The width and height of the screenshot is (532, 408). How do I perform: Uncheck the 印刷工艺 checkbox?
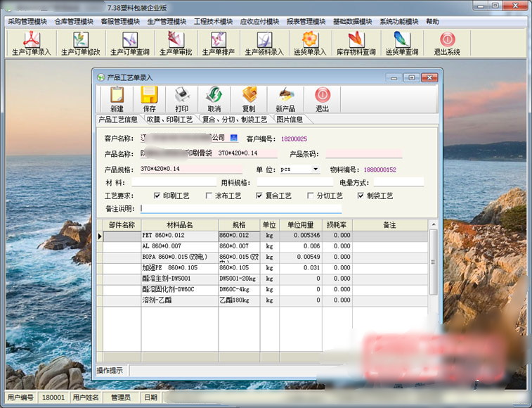[157, 196]
